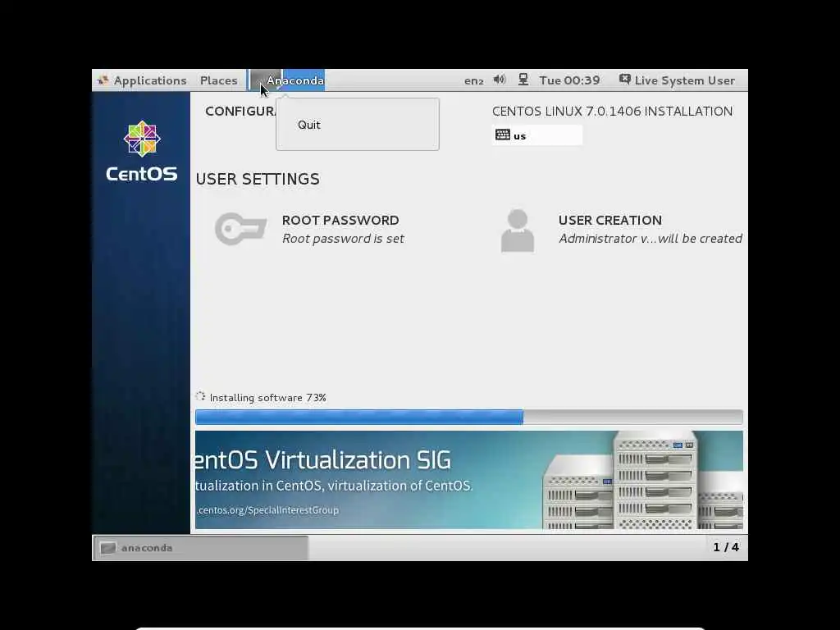Click Administrator v...will be created text
Screen dimensions: 840x630
tap(651, 239)
